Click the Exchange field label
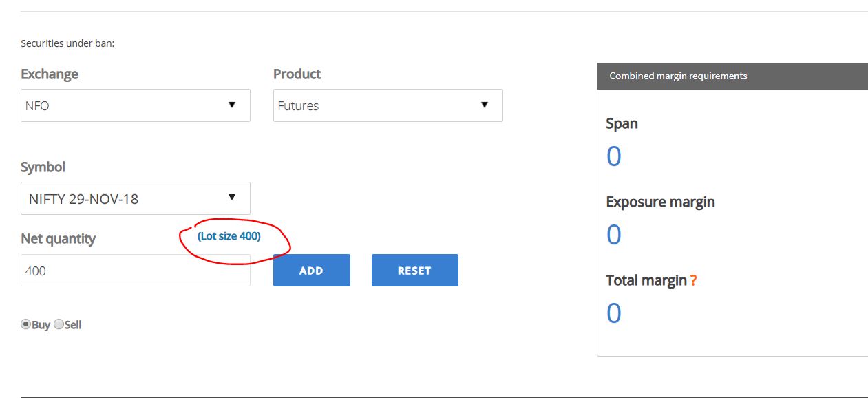This screenshot has width=868, height=398. pos(50,74)
